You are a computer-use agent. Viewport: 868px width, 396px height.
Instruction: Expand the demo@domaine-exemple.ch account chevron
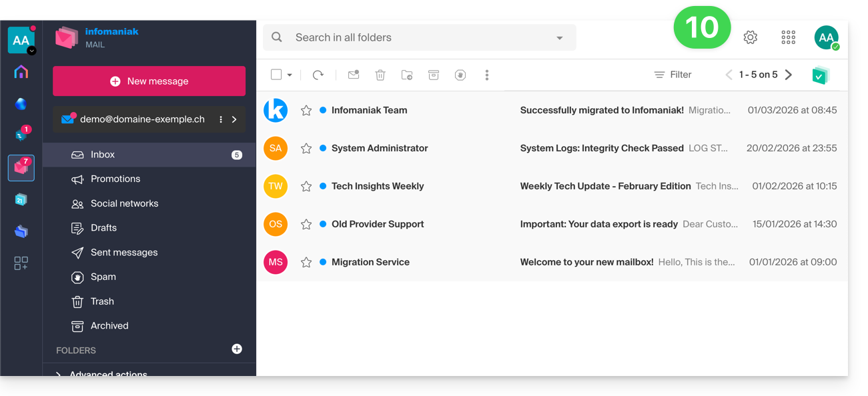pos(234,119)
